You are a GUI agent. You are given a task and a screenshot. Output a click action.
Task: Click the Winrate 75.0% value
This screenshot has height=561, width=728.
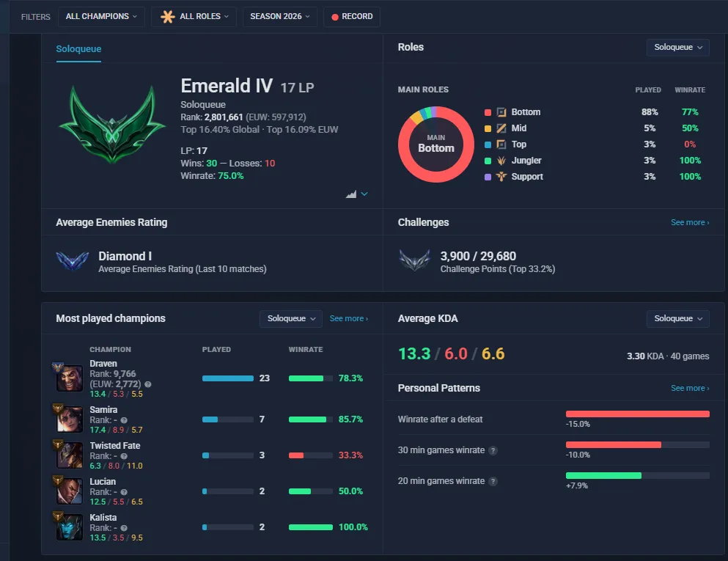(x=231, y=176)
